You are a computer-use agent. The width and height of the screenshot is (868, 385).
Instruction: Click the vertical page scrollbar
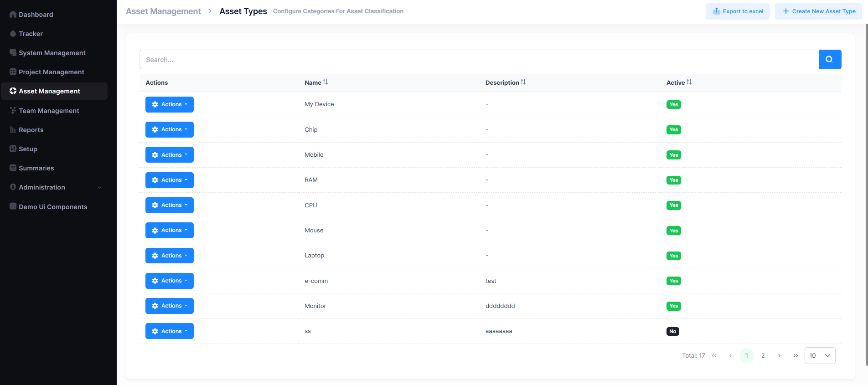(x=866, y=195)
